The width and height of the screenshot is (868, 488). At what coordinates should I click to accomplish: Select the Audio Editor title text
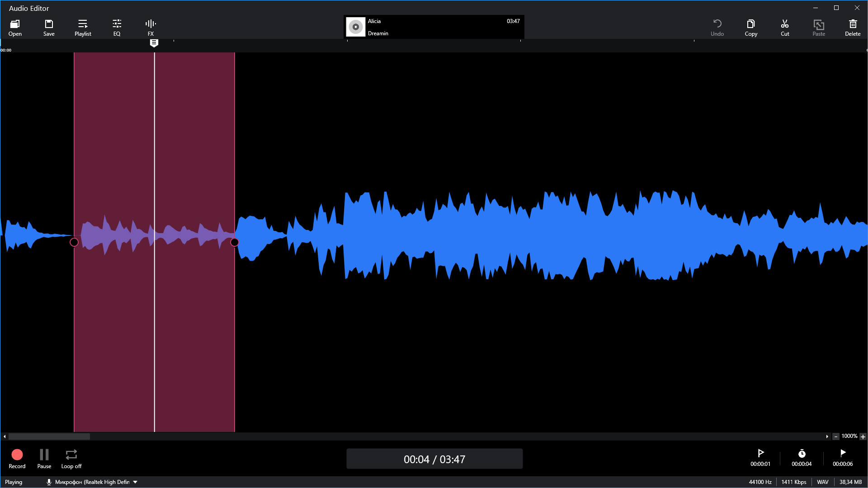(x=29, y=8)
